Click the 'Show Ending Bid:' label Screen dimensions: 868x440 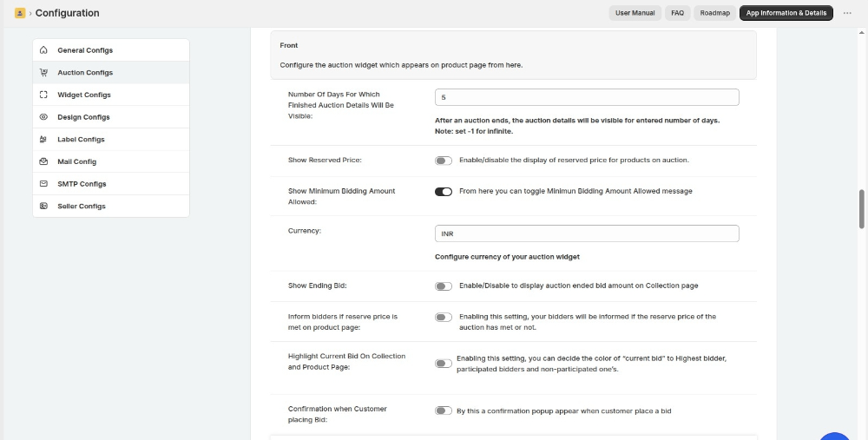coord(317,286)
